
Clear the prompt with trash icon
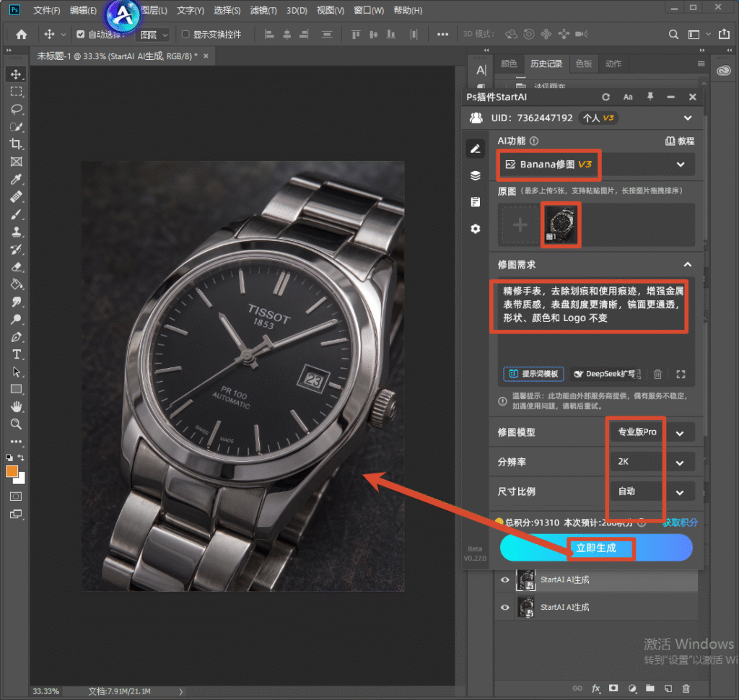(x=657, y=375)
